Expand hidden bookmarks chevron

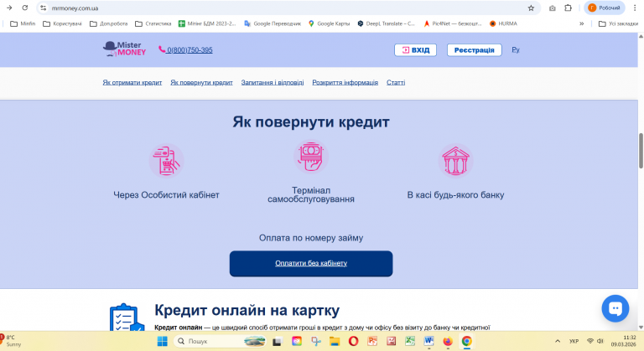(582, 23)
